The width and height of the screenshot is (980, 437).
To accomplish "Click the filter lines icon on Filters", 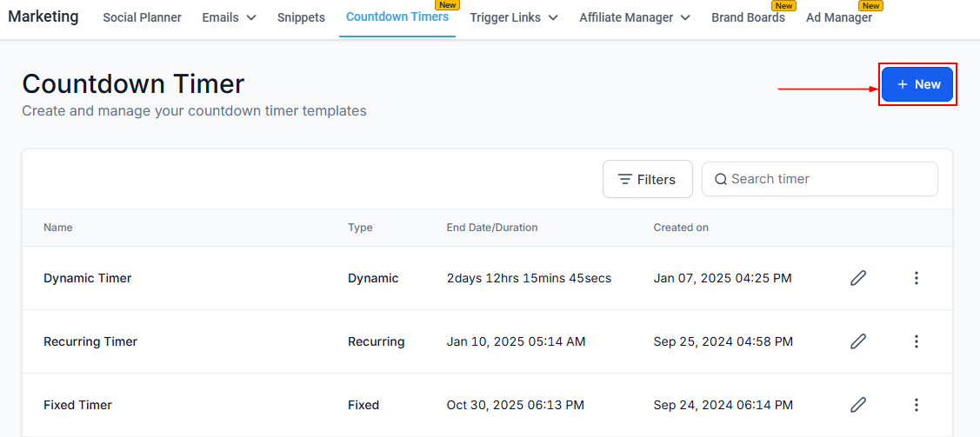I will [624, 179].
